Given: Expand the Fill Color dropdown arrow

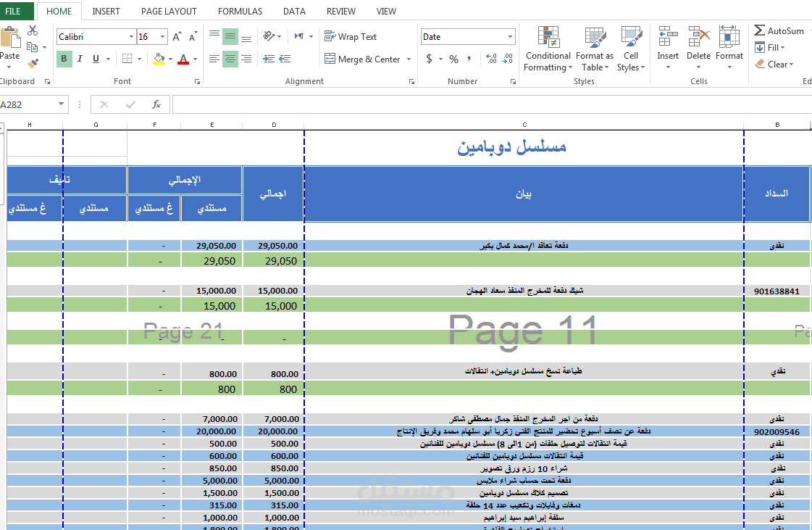Looking at the screenshot, I should (x=170, y=59).
